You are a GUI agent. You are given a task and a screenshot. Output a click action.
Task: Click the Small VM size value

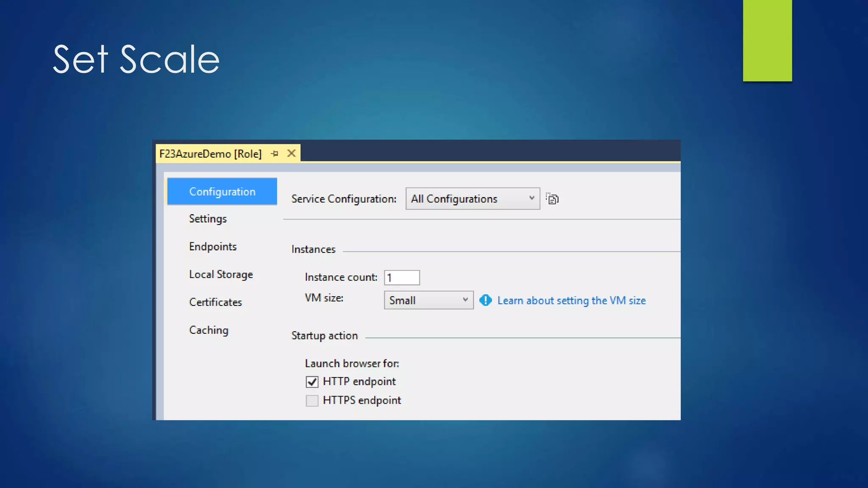(403, 300)
